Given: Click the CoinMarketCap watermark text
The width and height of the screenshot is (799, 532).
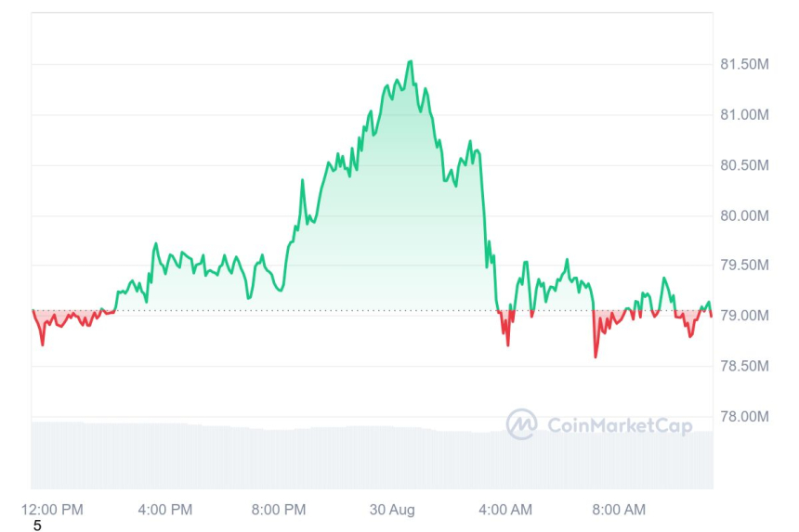Looking at the screenshot, I should 619,425.
